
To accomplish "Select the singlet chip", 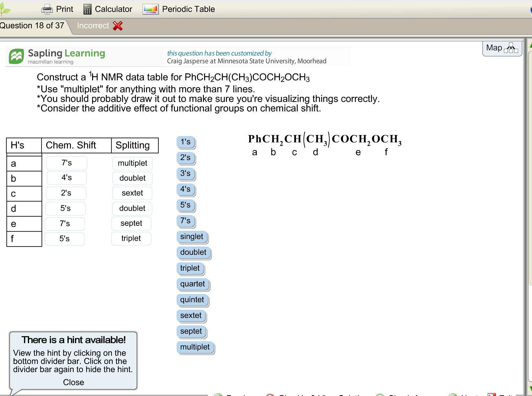I will [x=192, y=237].
